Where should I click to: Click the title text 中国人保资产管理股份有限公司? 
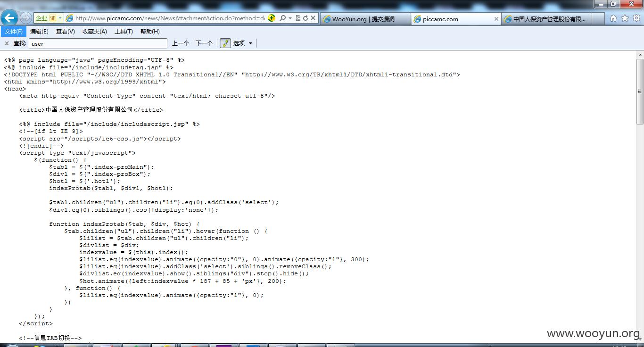pyautogui.click(x=89, y=110)
